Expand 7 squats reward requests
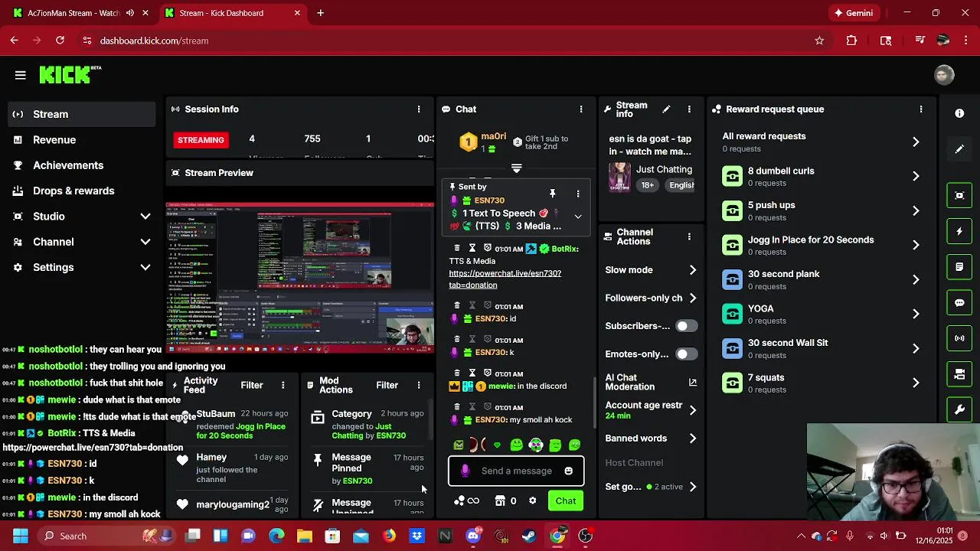Viewport: 980px width, 551px height. [916, 383]
